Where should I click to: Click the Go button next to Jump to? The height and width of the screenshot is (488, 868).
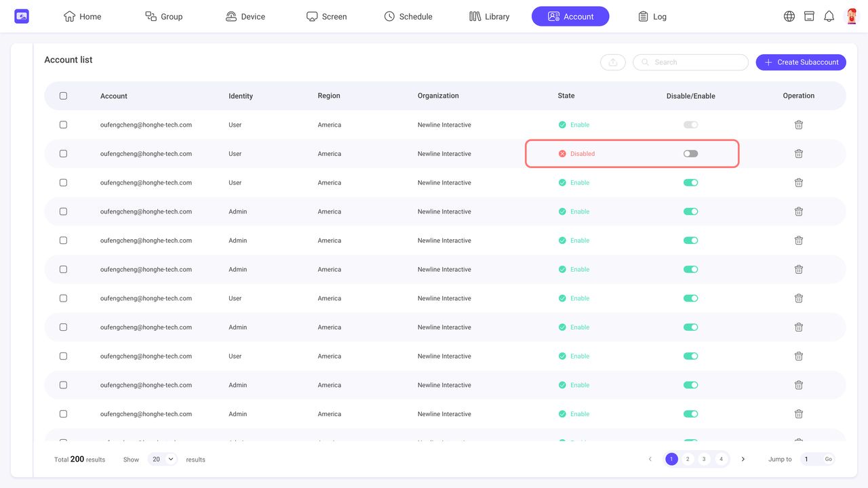(828, 460)
